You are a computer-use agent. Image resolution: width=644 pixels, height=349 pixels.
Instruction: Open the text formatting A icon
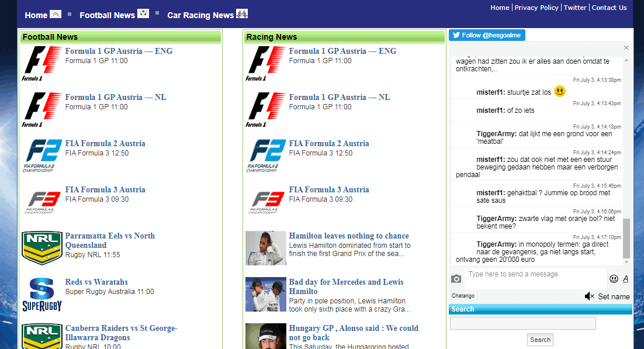pyautogui.click(x=625, y=279)
